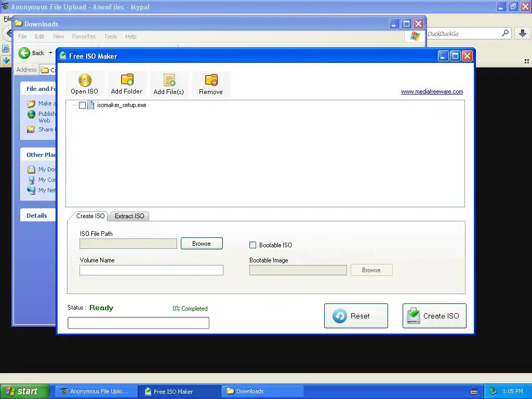
Task: Open the Help menu in Downloads window
Action: tap(130, 36)
